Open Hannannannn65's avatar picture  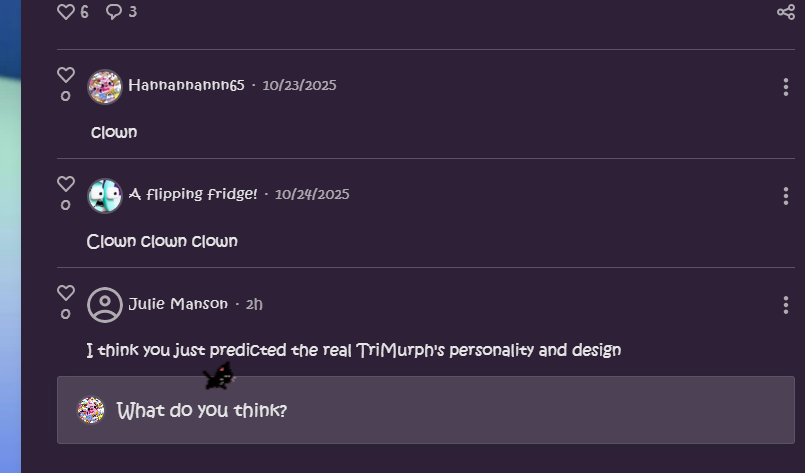point(105,87)
